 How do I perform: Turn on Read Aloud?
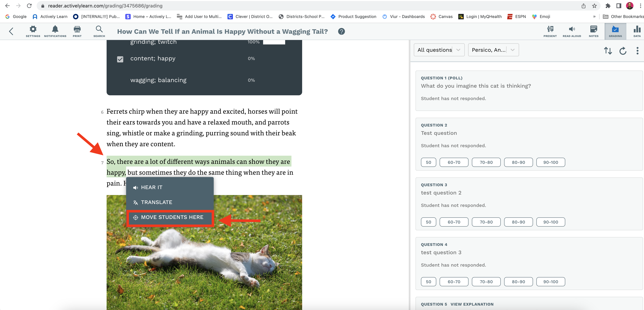572,32
